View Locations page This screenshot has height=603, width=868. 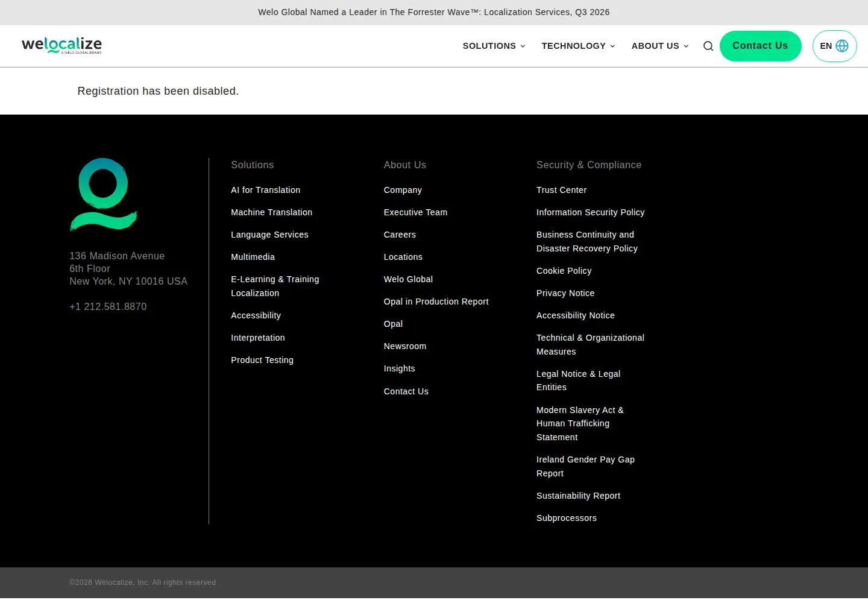click(x=403, y=257)
